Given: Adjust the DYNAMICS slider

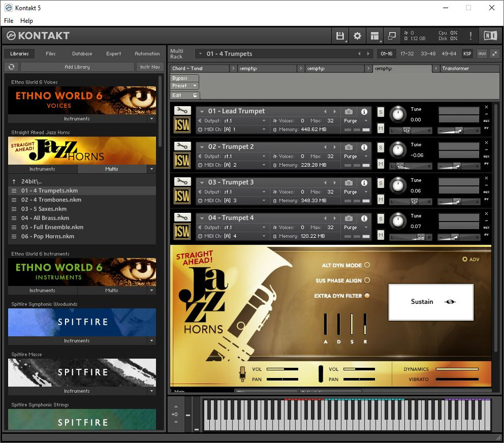Looking at the screenshot, I should click(x=457, y=369).
